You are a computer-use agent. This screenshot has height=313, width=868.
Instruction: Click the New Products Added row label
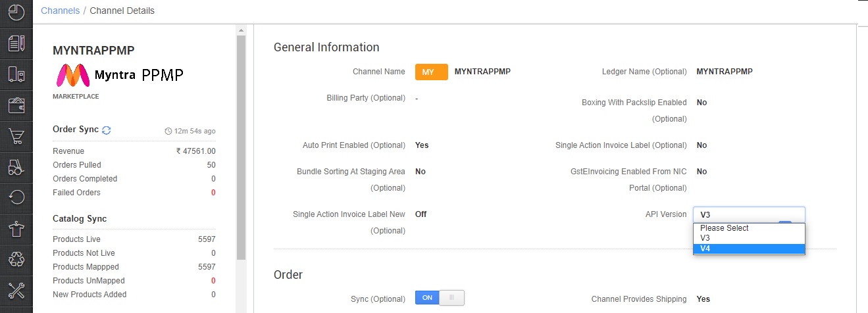click(89, 295)
